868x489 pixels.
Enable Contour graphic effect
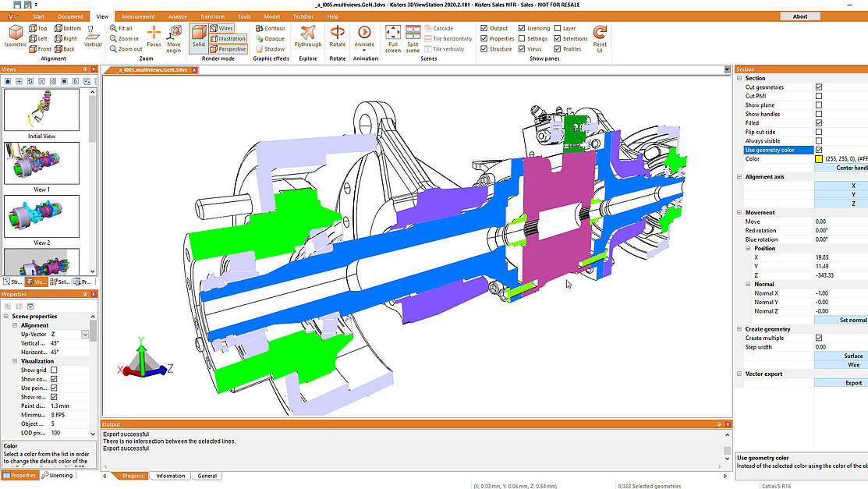270,28
